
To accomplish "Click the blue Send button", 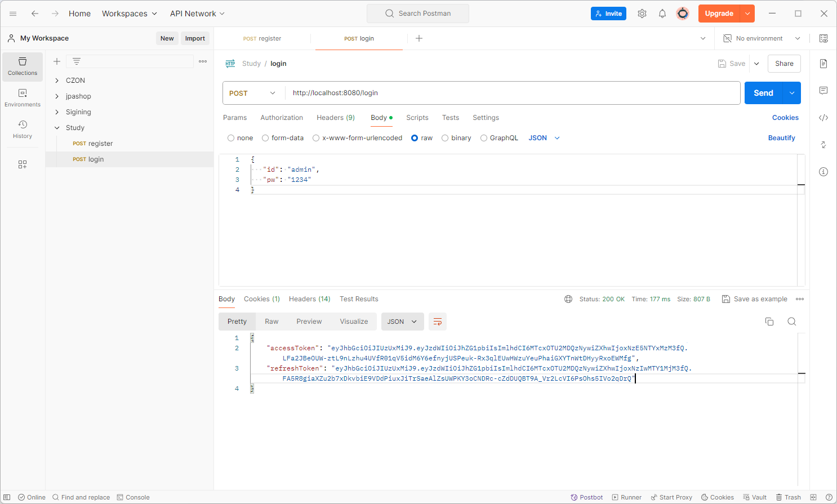I will [764, 93].
